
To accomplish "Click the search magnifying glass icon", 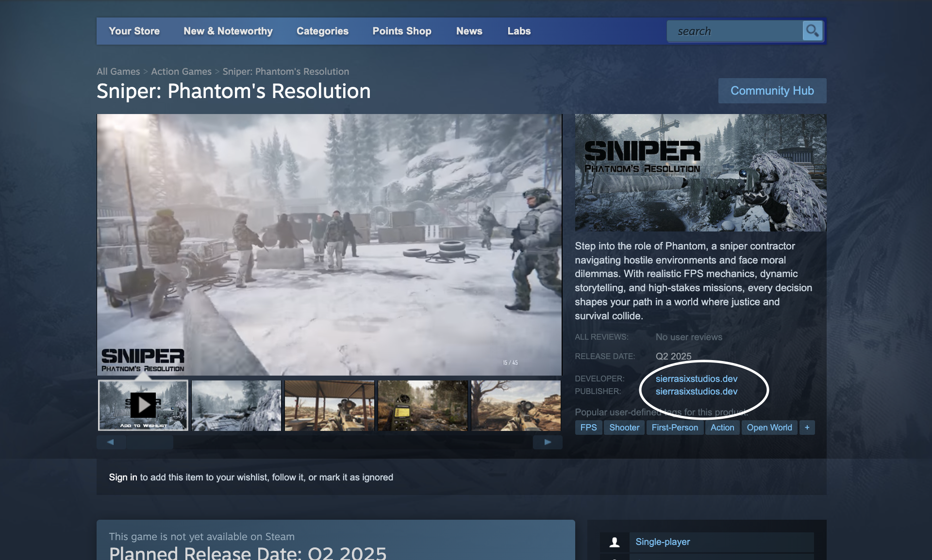I will tap(812, 31).
